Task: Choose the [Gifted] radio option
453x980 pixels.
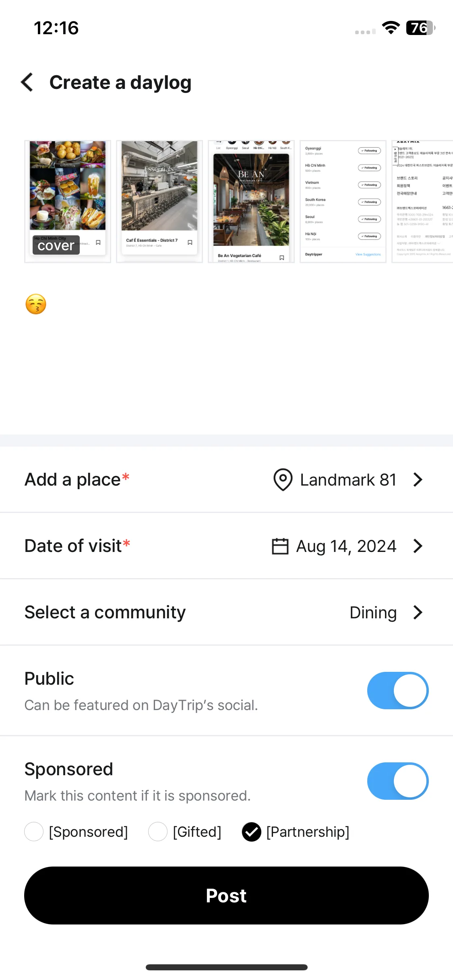Action: point(158,832)
